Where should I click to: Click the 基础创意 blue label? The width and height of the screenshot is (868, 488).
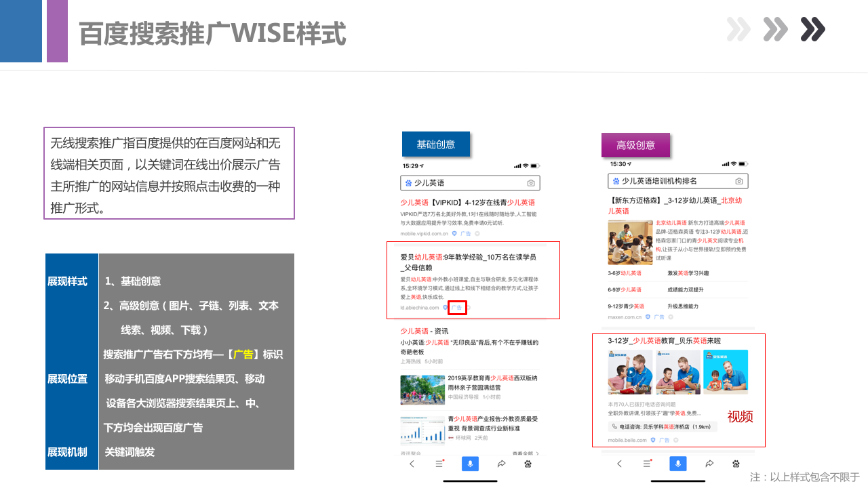click(435, 144)
